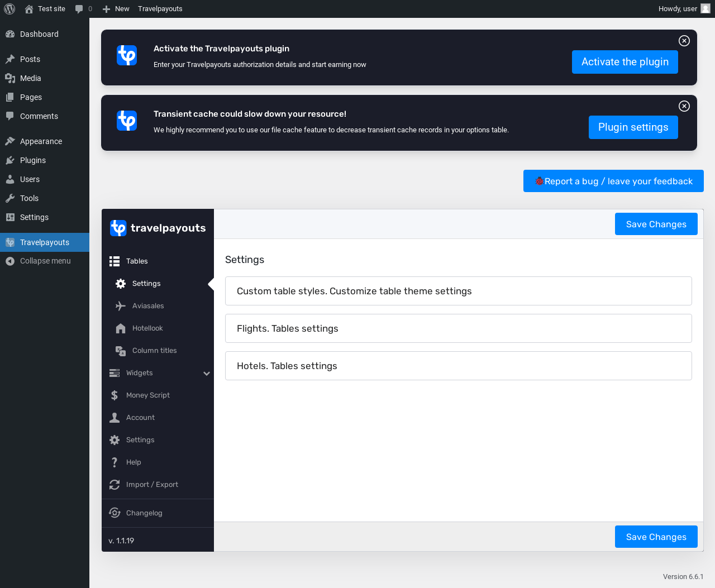Click the Changelog history icon
This screenshot has width=715, height=588.
point(115,513)
